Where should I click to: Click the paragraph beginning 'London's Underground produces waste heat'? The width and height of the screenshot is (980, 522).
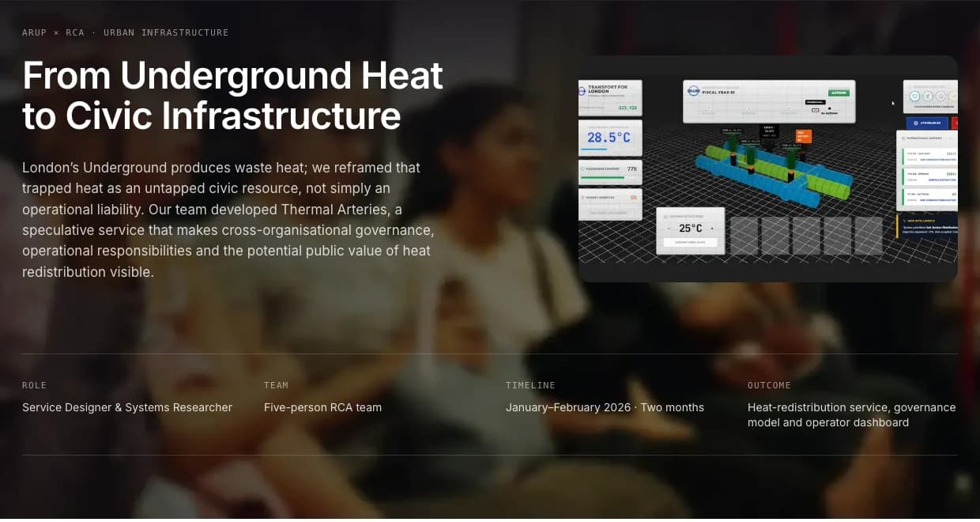[x=228, y=220]
